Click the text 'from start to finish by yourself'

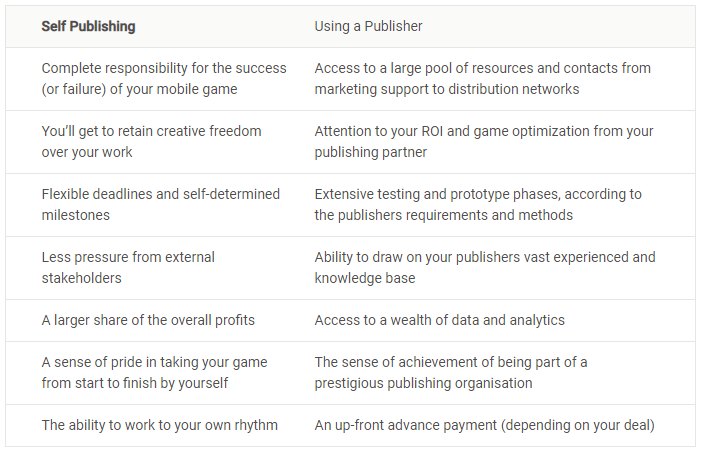pyautogui.click(x=135, y=383)
